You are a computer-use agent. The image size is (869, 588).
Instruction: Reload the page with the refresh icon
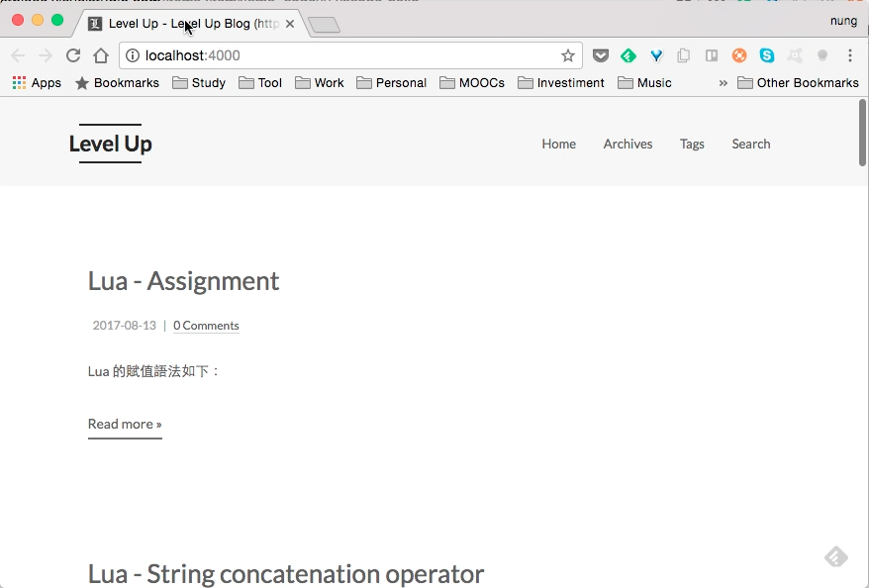73,55
